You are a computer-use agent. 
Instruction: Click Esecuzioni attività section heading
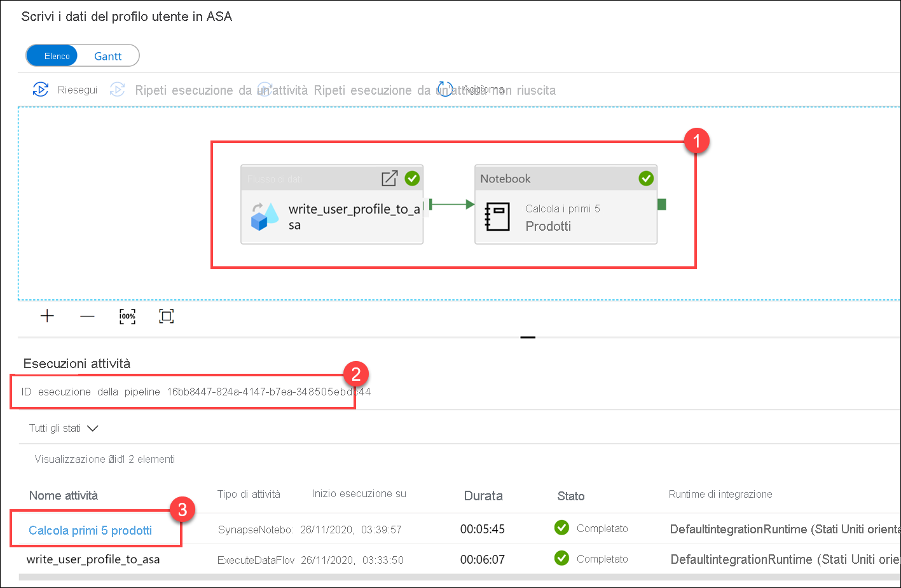[x=77, y=364]
